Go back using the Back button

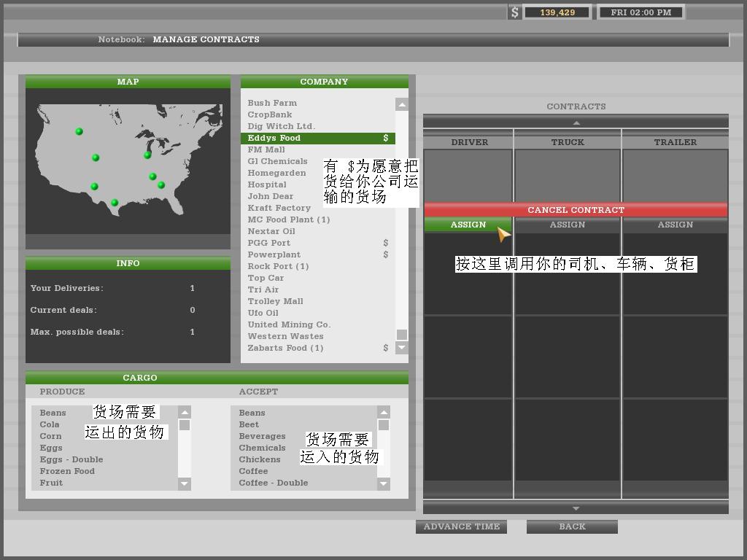tap(572, 526)
